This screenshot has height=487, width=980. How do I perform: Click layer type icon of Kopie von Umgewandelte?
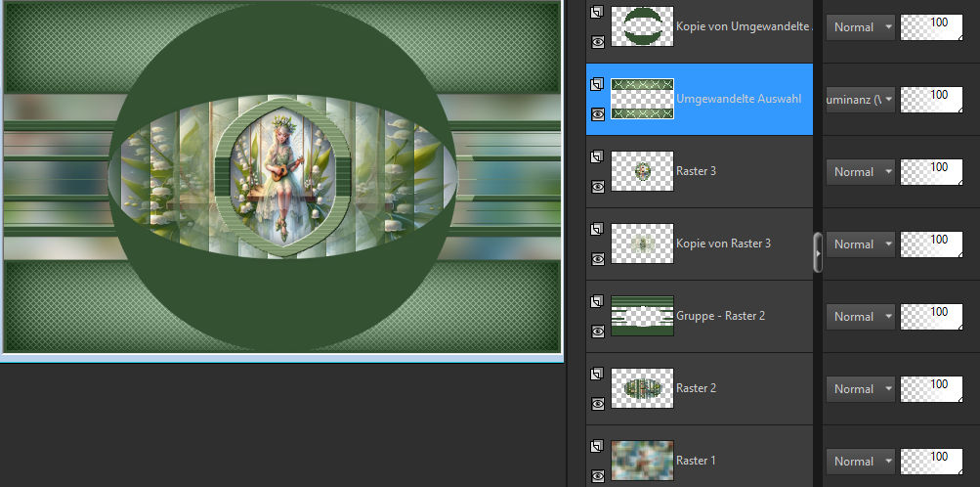[x=597, y=12]
